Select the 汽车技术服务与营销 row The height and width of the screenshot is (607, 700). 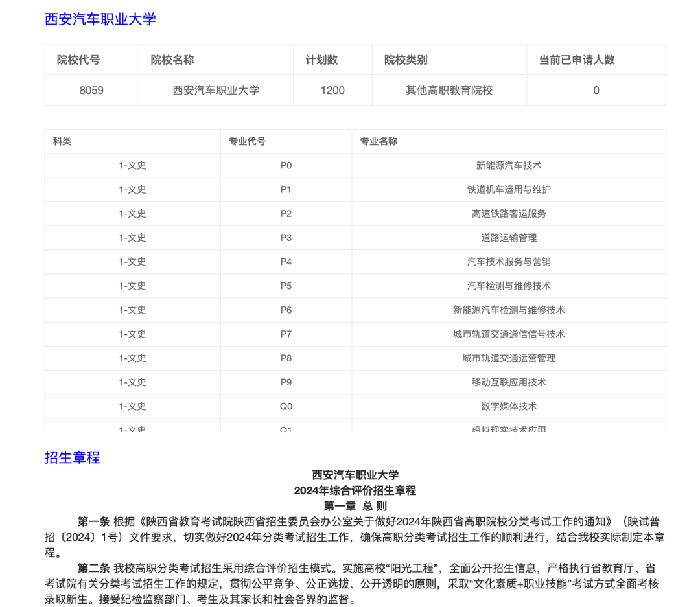507,262
